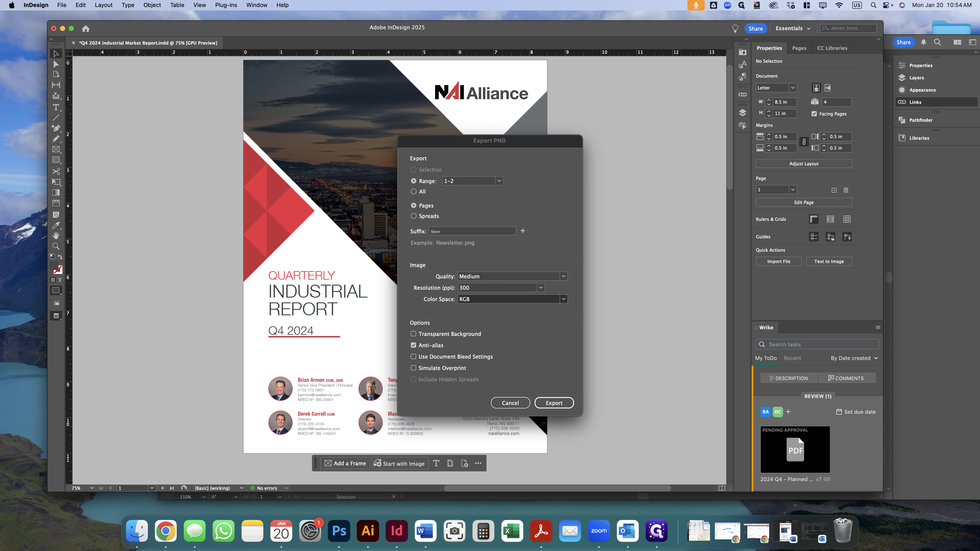Select the Gradient Swatch tool
Viewport: 980px width, 551px height.
[56, 192]
